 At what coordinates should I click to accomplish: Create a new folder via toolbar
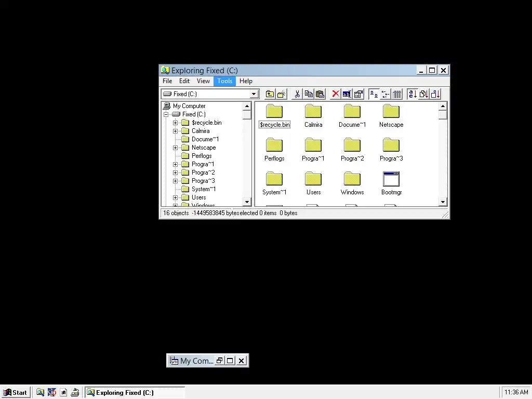point(281,94)
